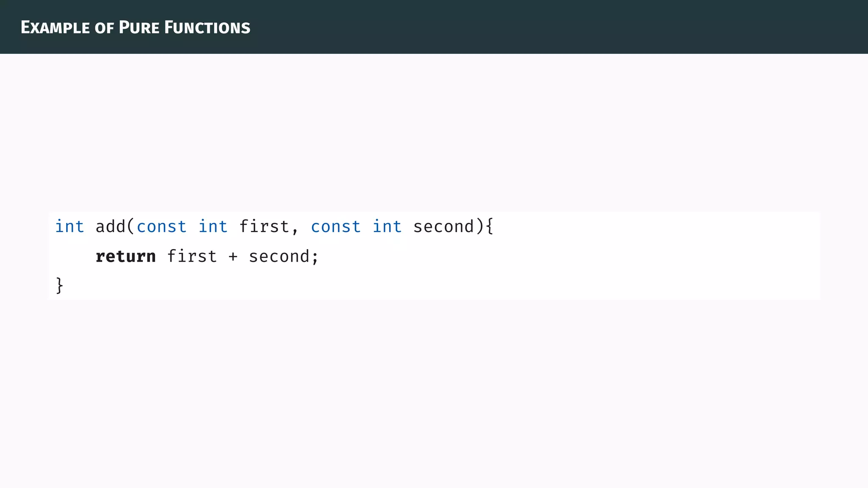Click the word "Functions" in the title
The width and height of the screenshot is (868, 488).
tap(207, 28)
